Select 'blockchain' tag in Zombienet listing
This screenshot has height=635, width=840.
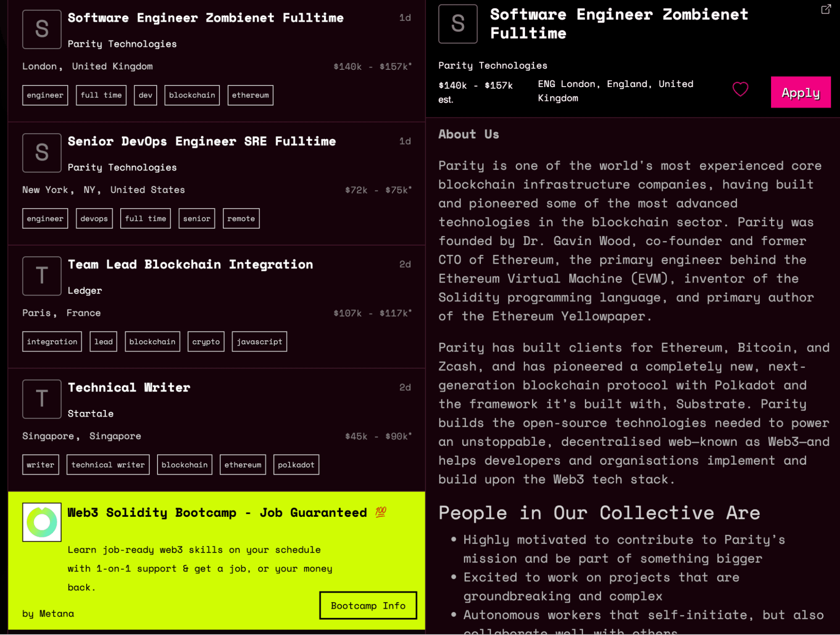(x=192, y=95)
